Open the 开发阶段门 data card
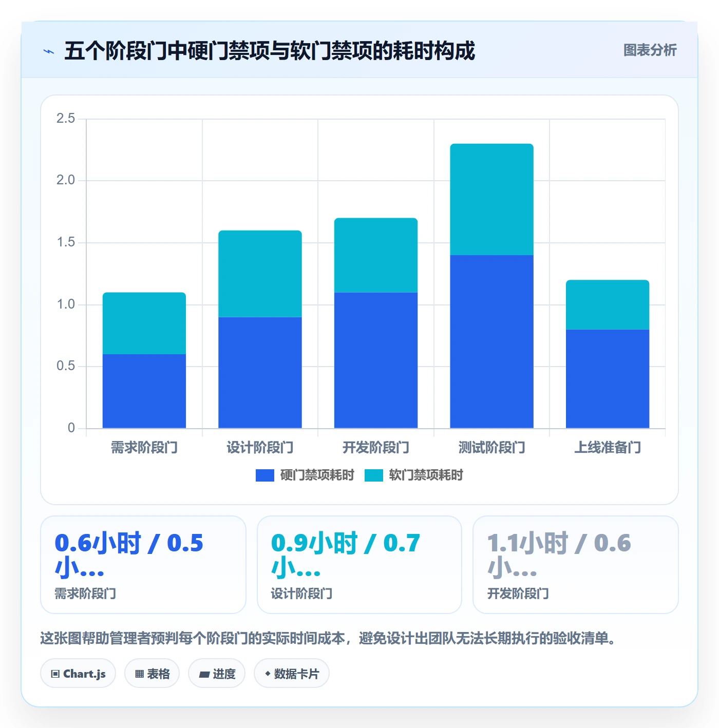Image resolution: width=719 pixels, height=728 pixels. click(576, 565)
